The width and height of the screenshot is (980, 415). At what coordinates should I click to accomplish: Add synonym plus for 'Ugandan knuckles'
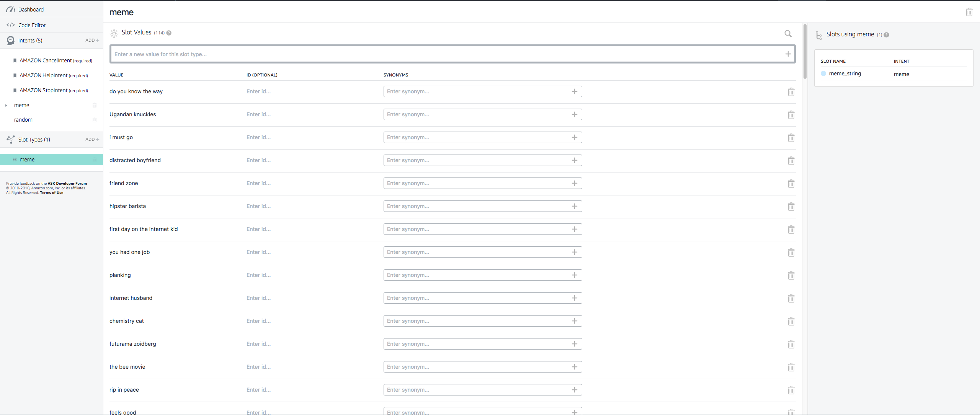(574, 114)
